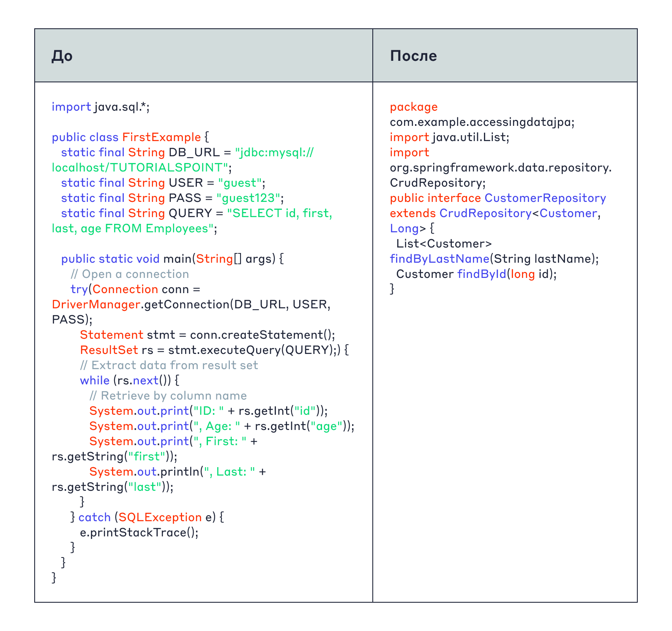Click the 'while (rs.next())' line
This screenshot has height=631, width=672.
click(x=130, y=381)
